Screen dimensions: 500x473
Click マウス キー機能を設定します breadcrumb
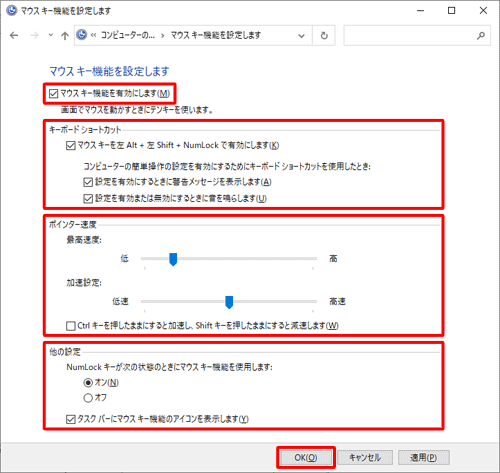[216, 35]
